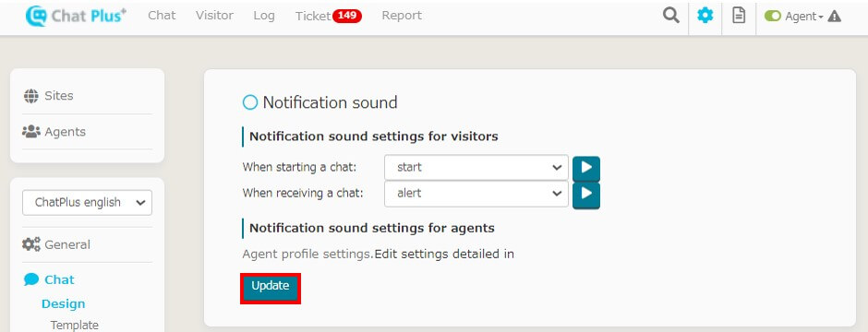Screen dimensions: 868x332
Task: Follow the Agent profile settings link
Action: tap(307, 255)
